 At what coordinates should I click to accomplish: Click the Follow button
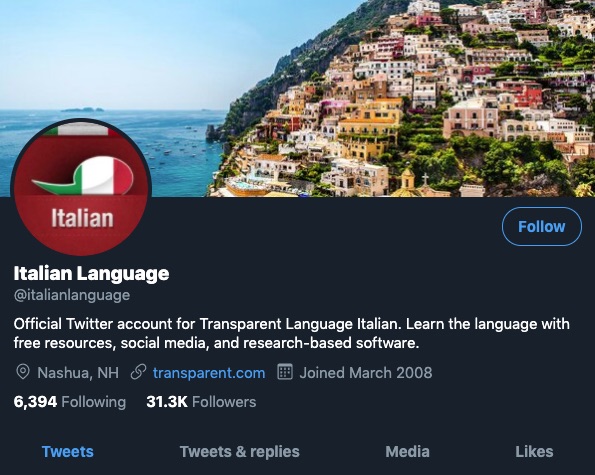pyautogui.click(x=541, y=226)
